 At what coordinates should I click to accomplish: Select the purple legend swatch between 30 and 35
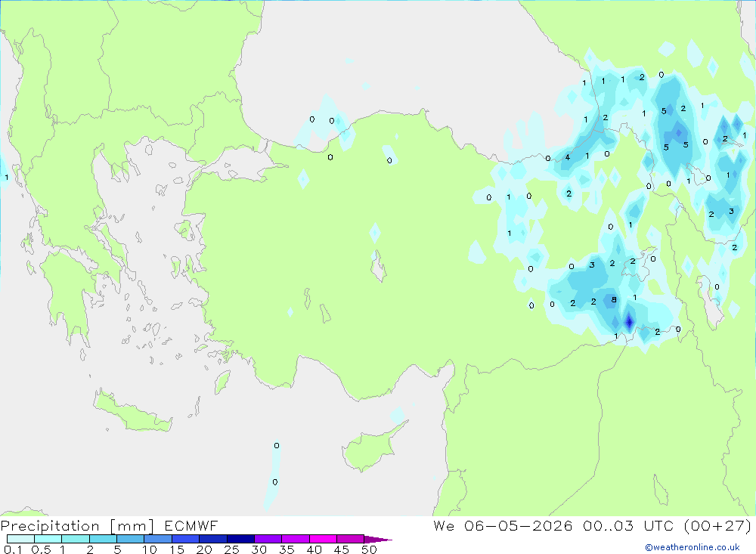268,539
